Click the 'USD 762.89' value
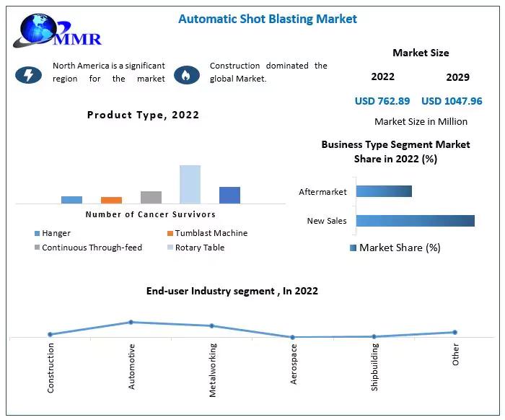 382,101
